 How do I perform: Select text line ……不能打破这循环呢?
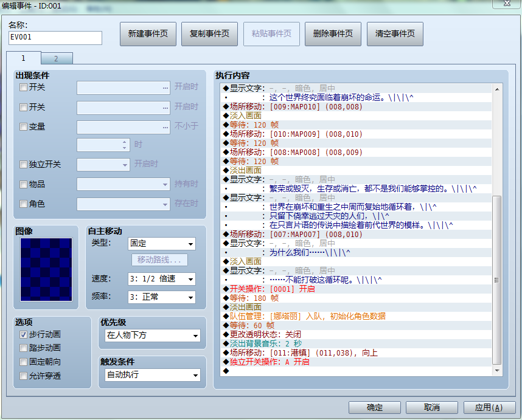[x=356, y=280]
